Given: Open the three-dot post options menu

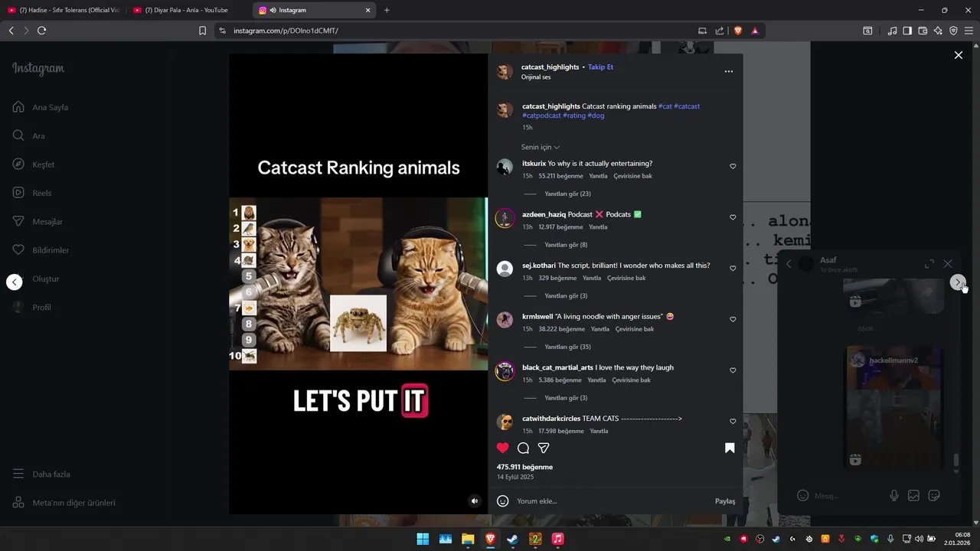Looking at the screenshot, I should (728, 71).
